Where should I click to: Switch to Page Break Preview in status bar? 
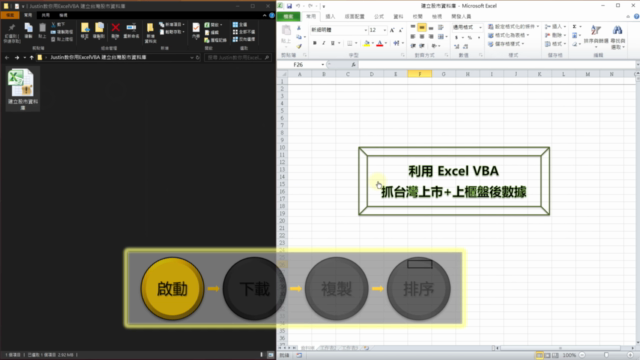(555, 355)
